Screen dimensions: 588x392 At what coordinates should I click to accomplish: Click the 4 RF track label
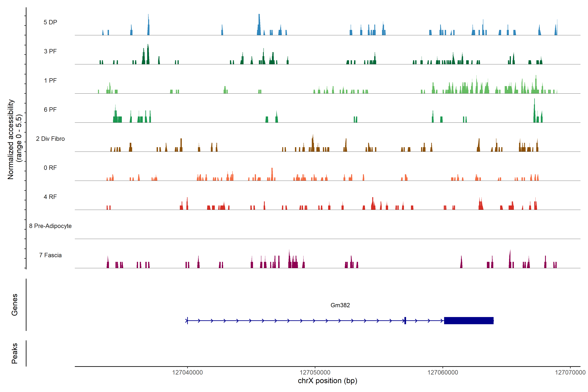(x=50, y=197)
